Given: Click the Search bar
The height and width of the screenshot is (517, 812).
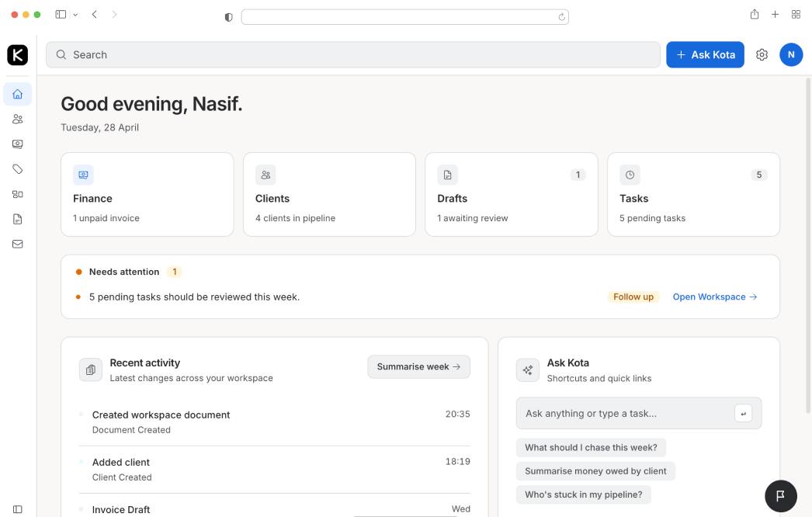Looking at the screenshot, I should (x=353, y=55).
